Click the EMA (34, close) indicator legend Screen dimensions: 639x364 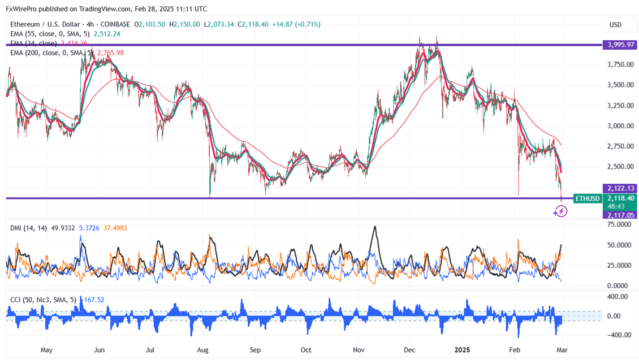click(x=33, y=43)
